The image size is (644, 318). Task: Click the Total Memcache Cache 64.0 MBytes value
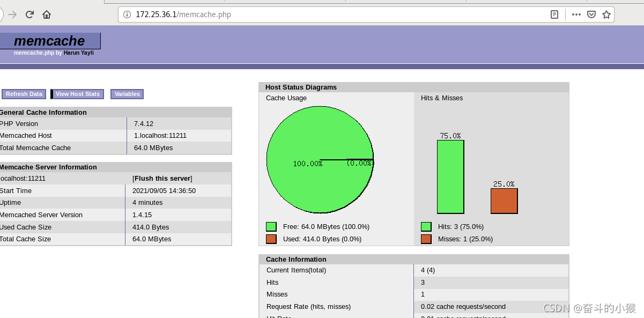click(153, 148)
